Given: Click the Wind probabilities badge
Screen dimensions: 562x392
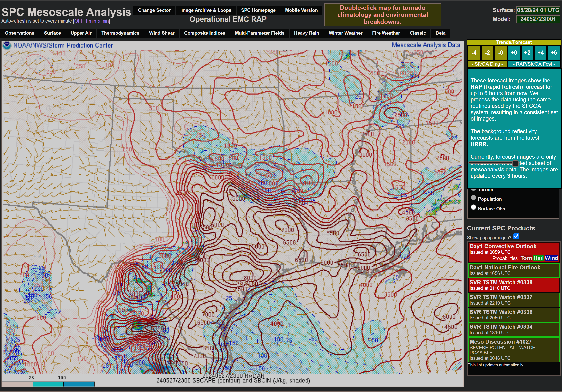Looking at the screenshot, I should coord(551,258).
